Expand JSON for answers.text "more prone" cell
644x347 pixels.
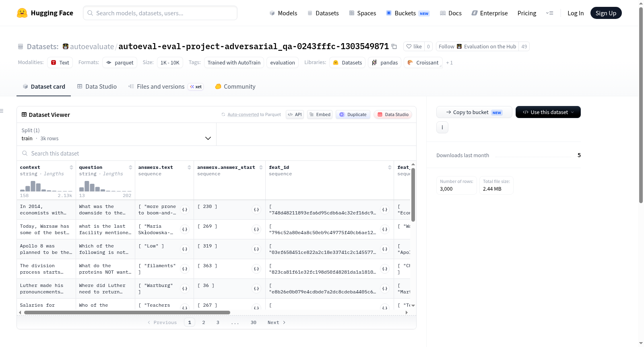click(x=185, y=210)
